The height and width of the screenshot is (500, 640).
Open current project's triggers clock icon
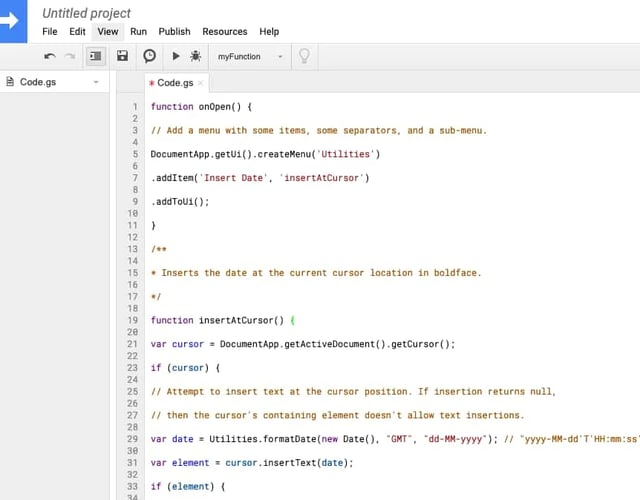tap(149, 57)
